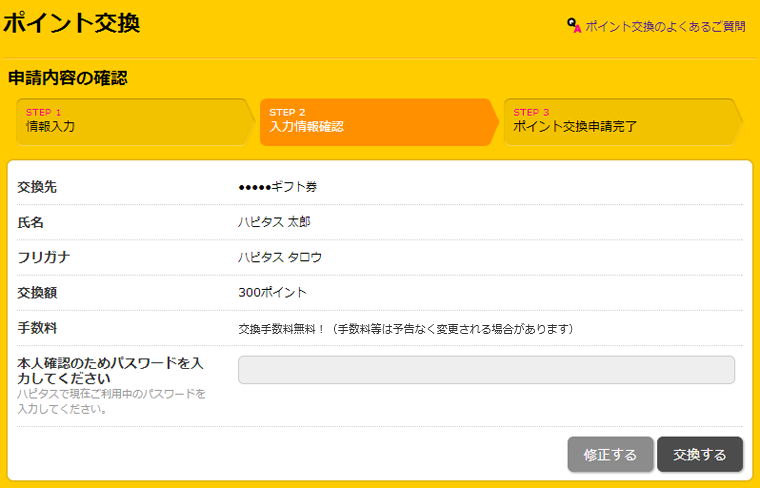Viewport: 760px width, 488px height.
Task: Select STEP 2 入力情報確認 step
Action: tap(380, 122)
